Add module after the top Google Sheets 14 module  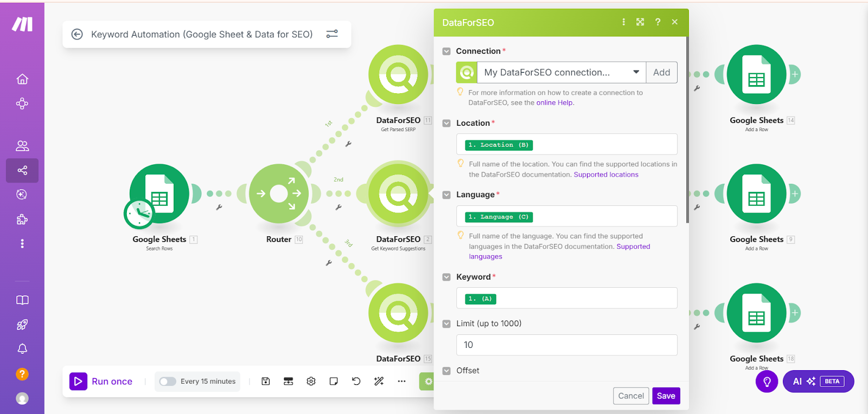pyautogui.click(x=795, y=74)
